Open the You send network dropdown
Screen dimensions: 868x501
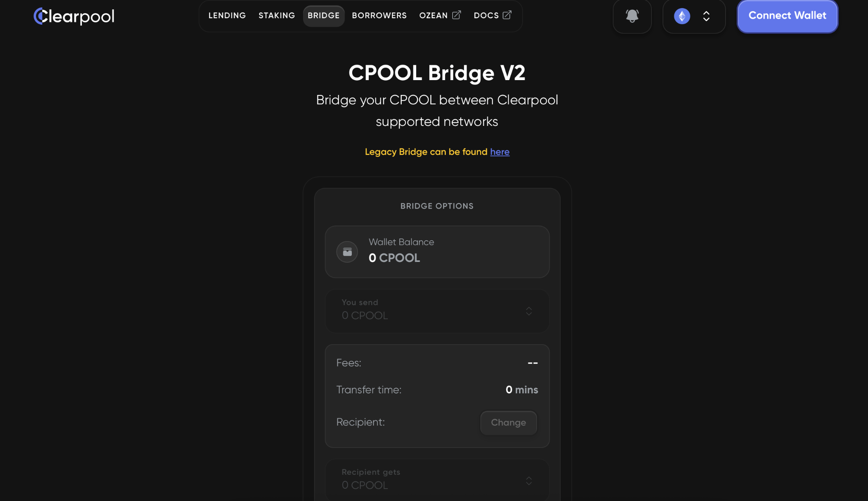pyautogui.click(x=529, y=311)
